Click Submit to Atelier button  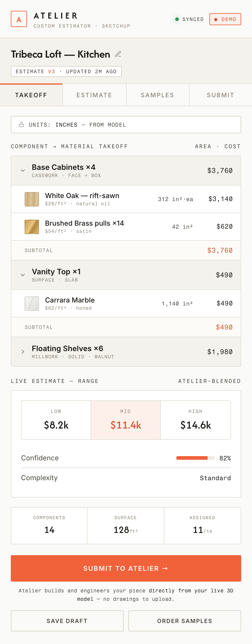click(x=126, y=568)
